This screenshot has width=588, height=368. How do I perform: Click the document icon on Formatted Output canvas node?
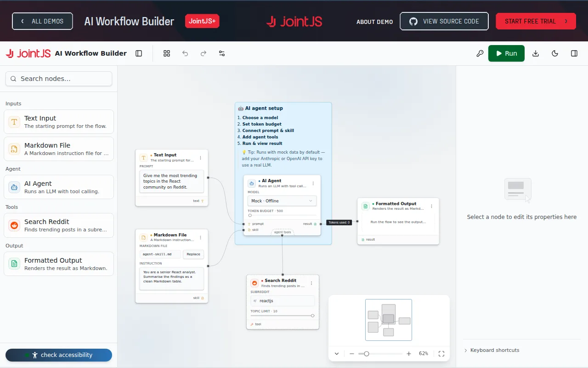(x=365, y=206)
